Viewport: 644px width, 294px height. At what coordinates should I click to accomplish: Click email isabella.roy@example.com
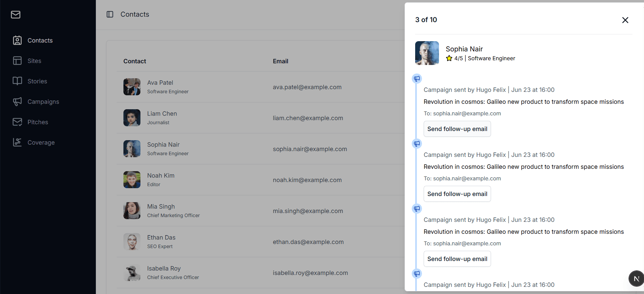[310, 273]
